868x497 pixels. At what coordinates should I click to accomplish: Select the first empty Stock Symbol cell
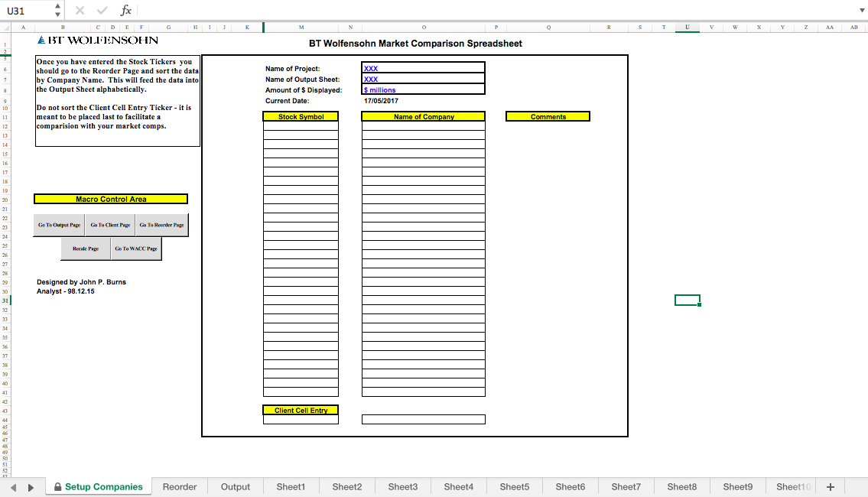[x=301, y=126]
